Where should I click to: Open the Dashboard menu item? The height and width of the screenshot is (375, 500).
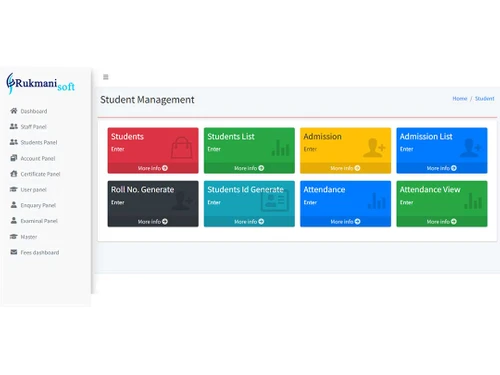coord(34,111)
